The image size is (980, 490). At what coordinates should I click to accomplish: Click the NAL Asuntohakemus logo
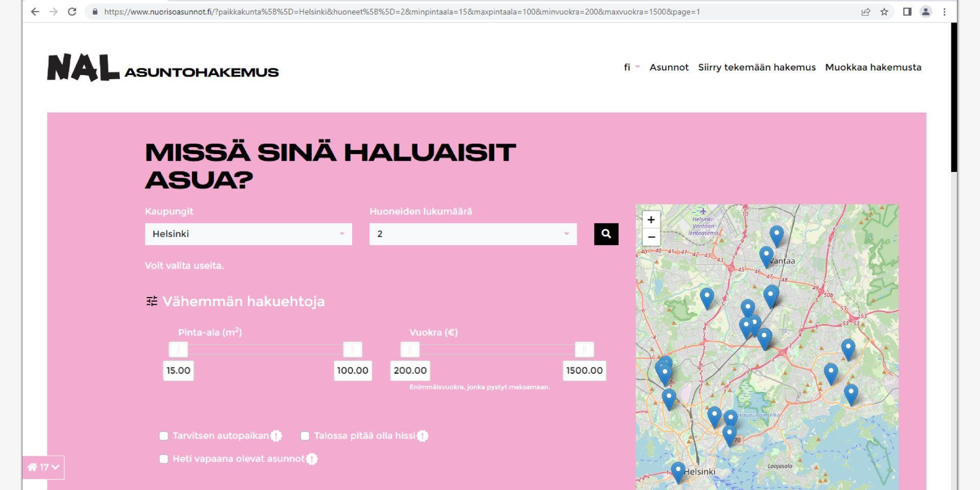[163, 68]
